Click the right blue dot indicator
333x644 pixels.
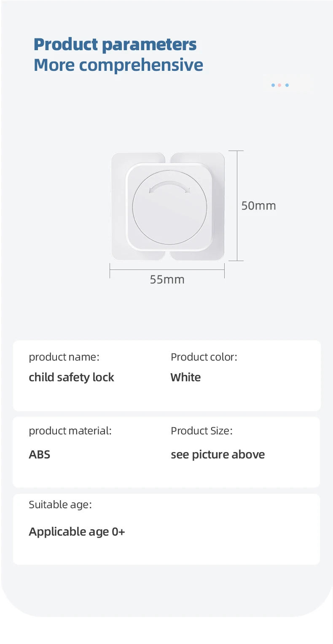coord(287,85)
